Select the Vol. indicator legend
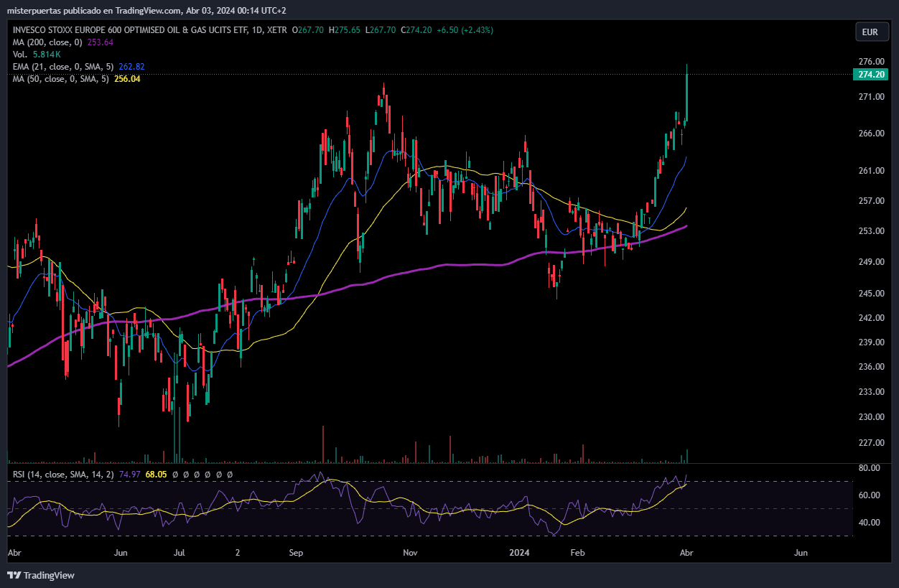 coord(20,55)
